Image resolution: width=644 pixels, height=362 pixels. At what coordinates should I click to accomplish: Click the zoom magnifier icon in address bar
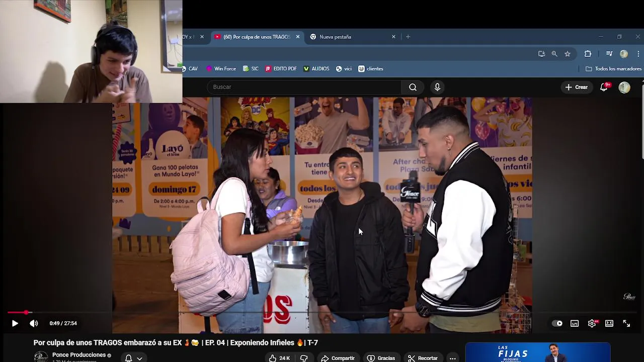(554, 54)
